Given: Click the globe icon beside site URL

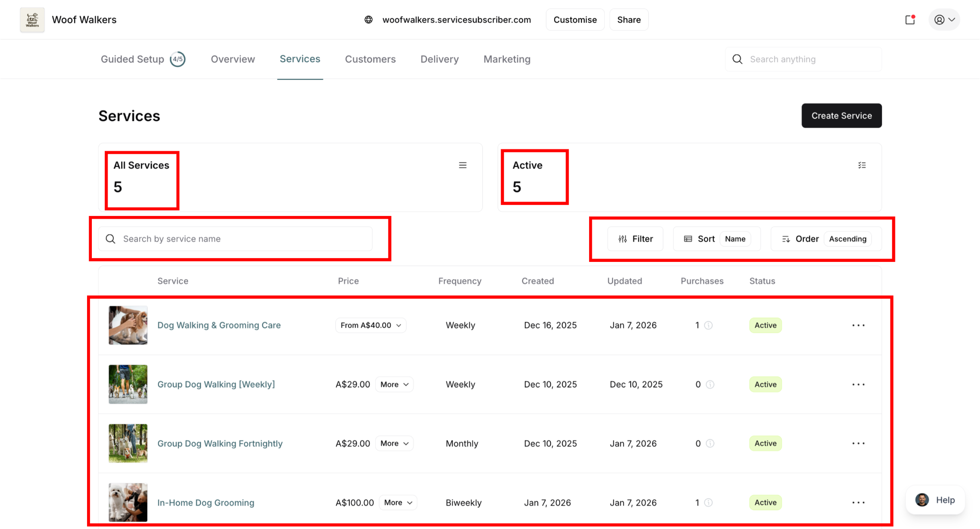Looking at the screenshot, I should [x=368, y=20].
